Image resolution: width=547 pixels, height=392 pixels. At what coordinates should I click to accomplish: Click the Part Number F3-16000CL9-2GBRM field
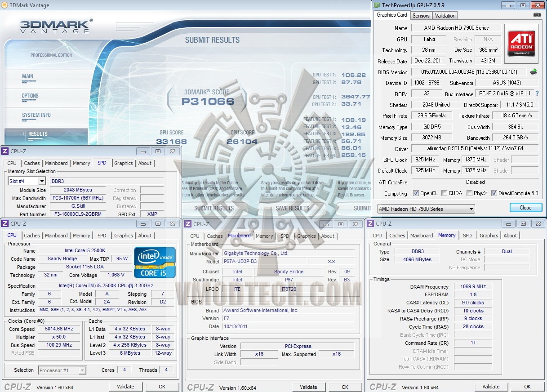(x=77, y=214)
